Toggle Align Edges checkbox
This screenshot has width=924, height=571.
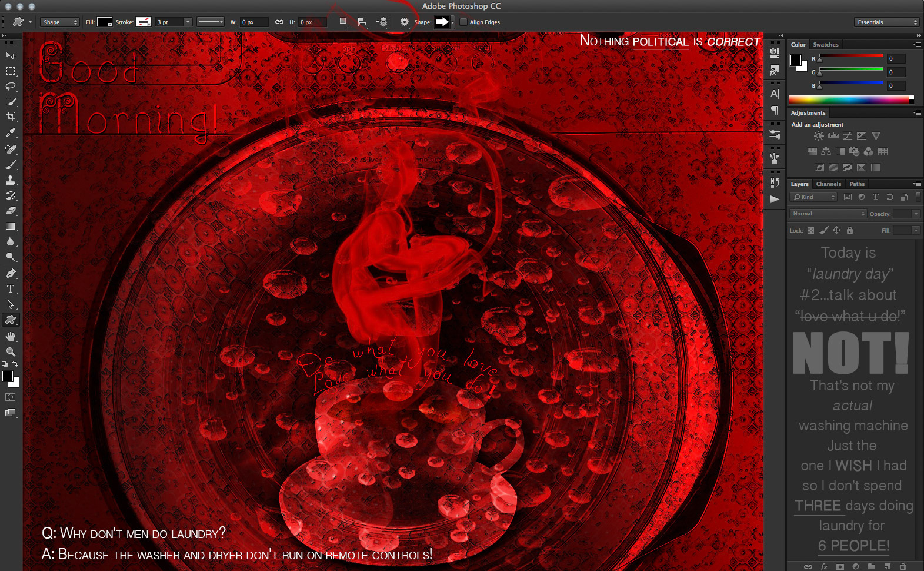click(463, 22)
